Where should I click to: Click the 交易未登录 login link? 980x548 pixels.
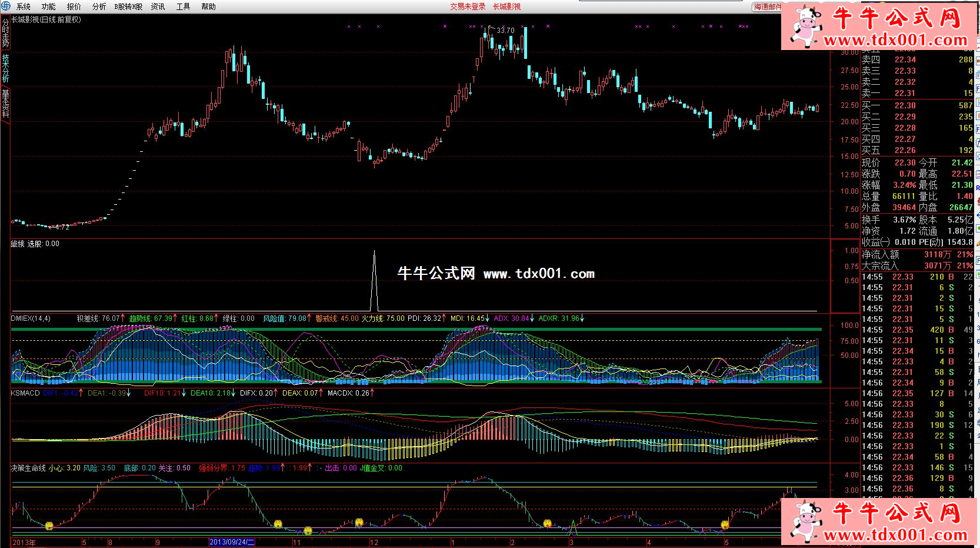pyautogui.click(x=468, y=6)
